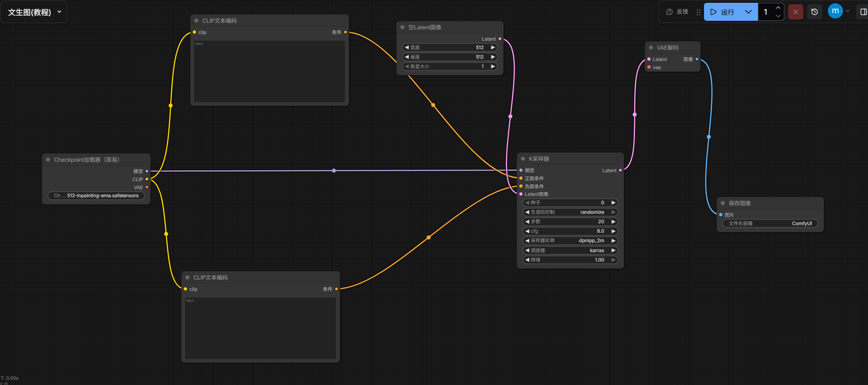Click the toolbar drag handle dots
This screenshot has width=868, height=385.
pos(698,12)
